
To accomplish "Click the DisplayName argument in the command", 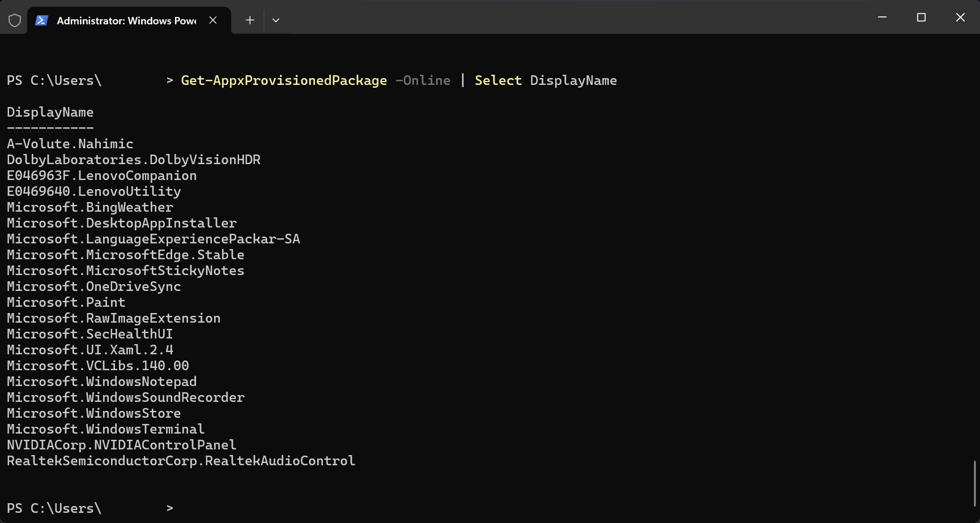I will [573, 80].
